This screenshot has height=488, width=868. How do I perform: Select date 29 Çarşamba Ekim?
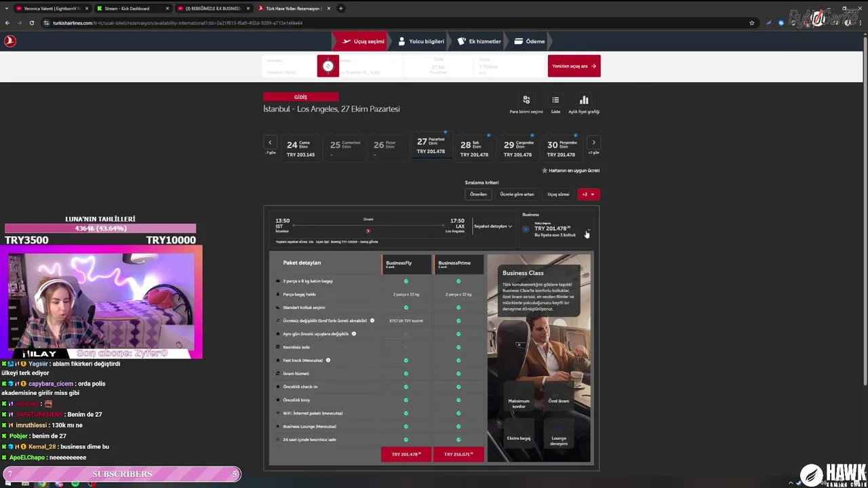coord(517,147)
